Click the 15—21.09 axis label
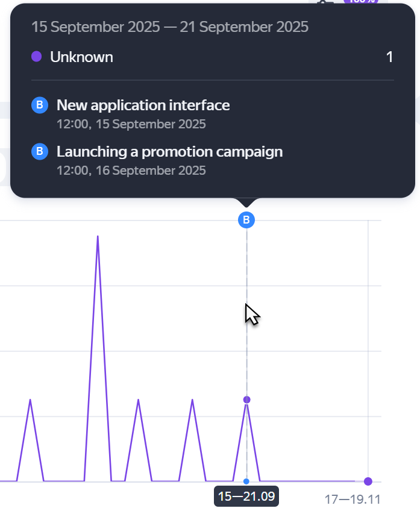Viewport: 420px width, 523px height. coord(246,497)
